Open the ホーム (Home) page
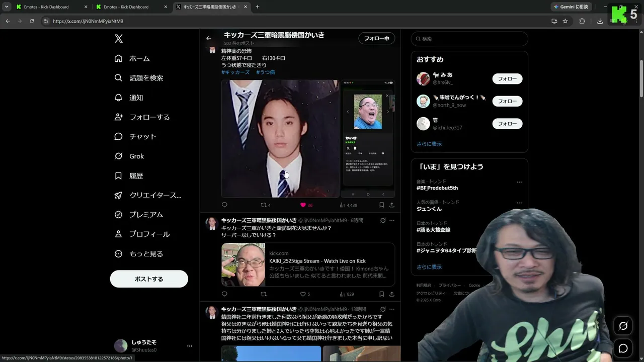This screenshot has width=644, height=362. click(132, 58)
